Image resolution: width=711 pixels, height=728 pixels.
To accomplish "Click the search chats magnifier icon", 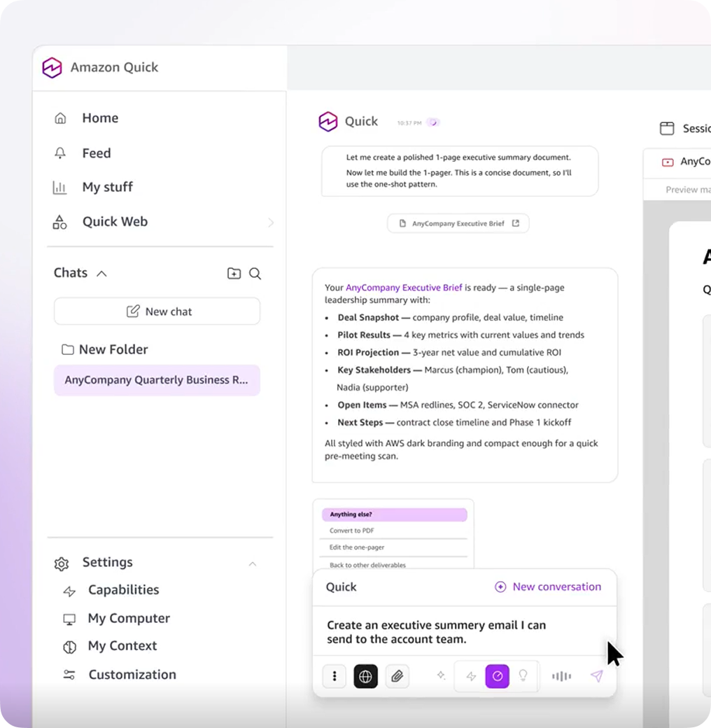I will [255, 274].
